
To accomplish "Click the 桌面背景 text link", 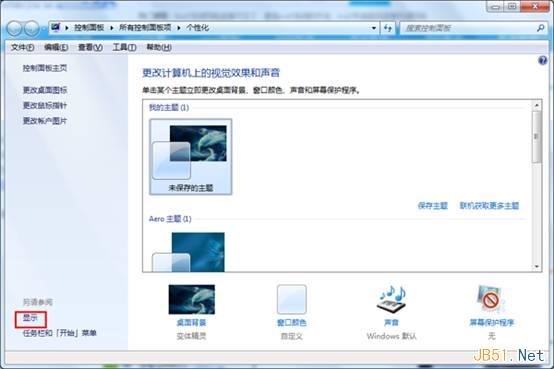I will click(x=191, y=323).
